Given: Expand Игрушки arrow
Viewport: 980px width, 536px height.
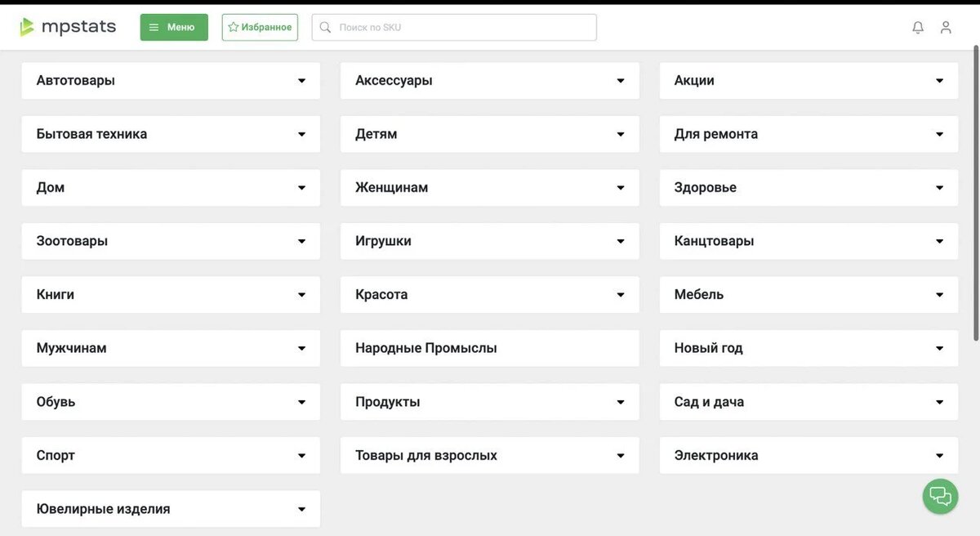Looking at the screenshot, I should click(x=621, y=241).
